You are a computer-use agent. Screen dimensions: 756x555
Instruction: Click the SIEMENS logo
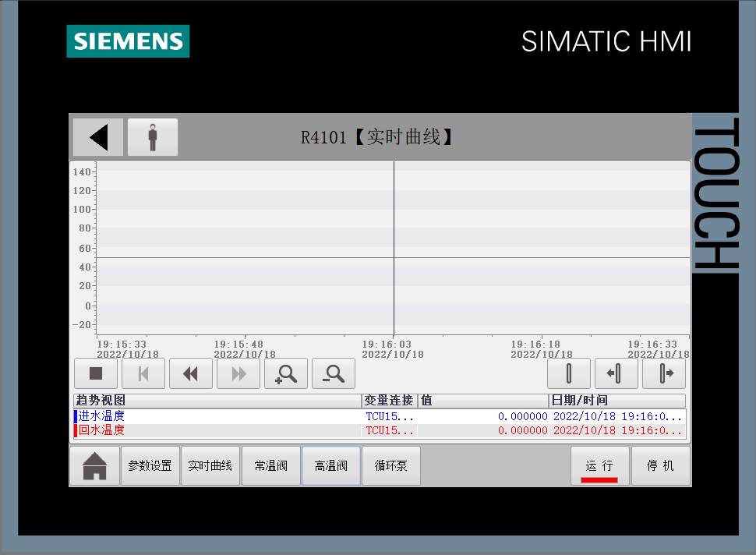(x=129, y=41)
